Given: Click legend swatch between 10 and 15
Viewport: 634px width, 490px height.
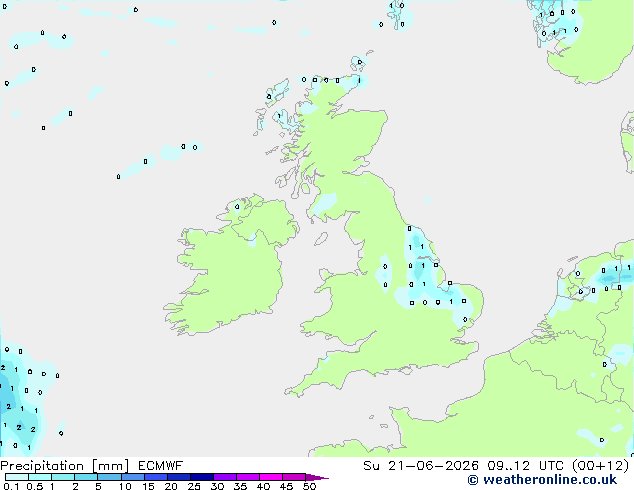Looking at the screenshot, I should coord(132,477).
